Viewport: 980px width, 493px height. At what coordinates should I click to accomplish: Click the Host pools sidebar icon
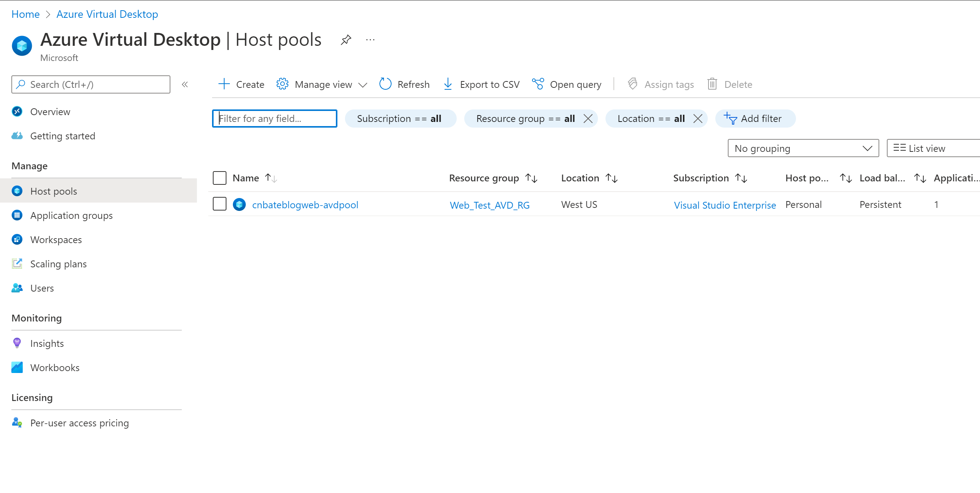tap(17, 191)
